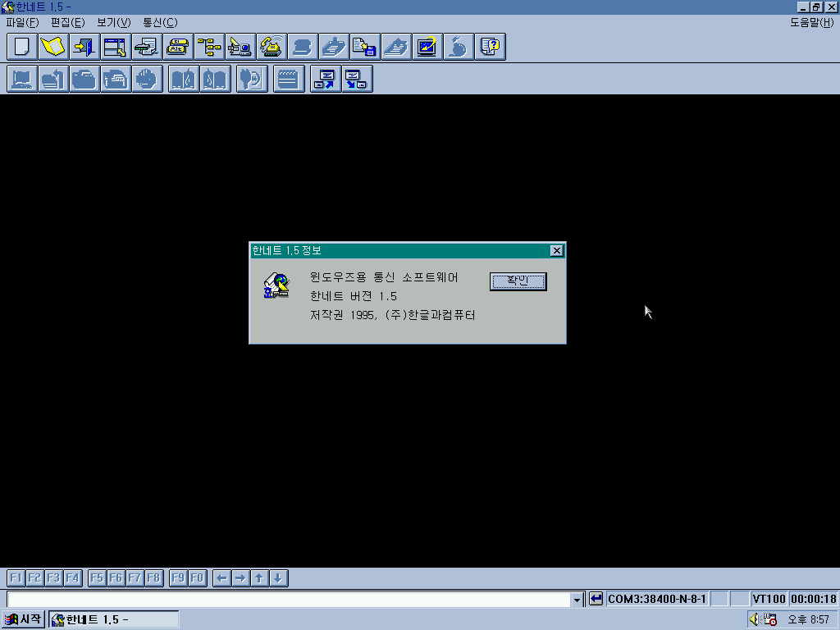Click the 확인 button in info dialog

[518, 281]
